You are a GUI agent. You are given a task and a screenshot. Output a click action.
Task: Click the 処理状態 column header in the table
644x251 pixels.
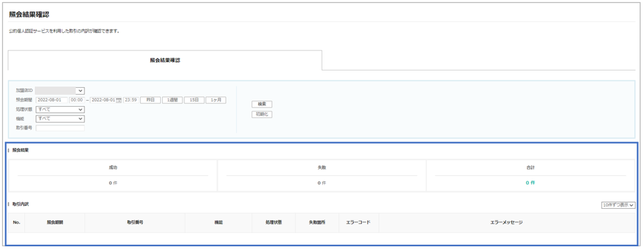[x=273, y=222]
